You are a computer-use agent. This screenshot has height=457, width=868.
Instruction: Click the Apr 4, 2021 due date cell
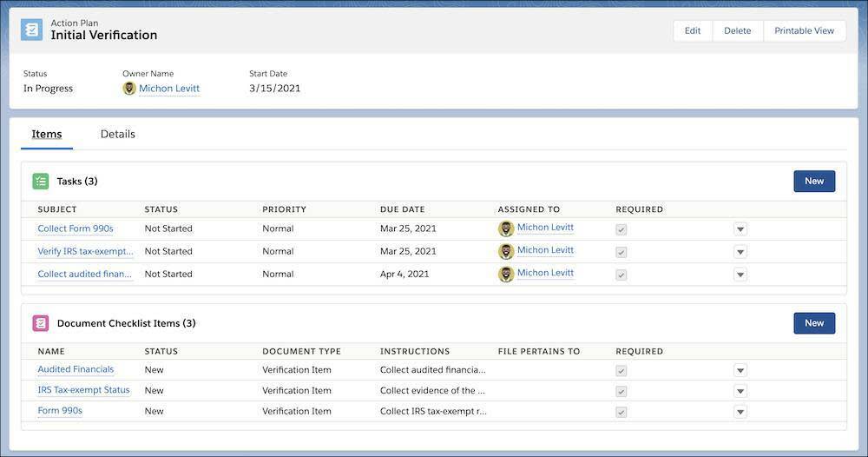tap(404, 274)
